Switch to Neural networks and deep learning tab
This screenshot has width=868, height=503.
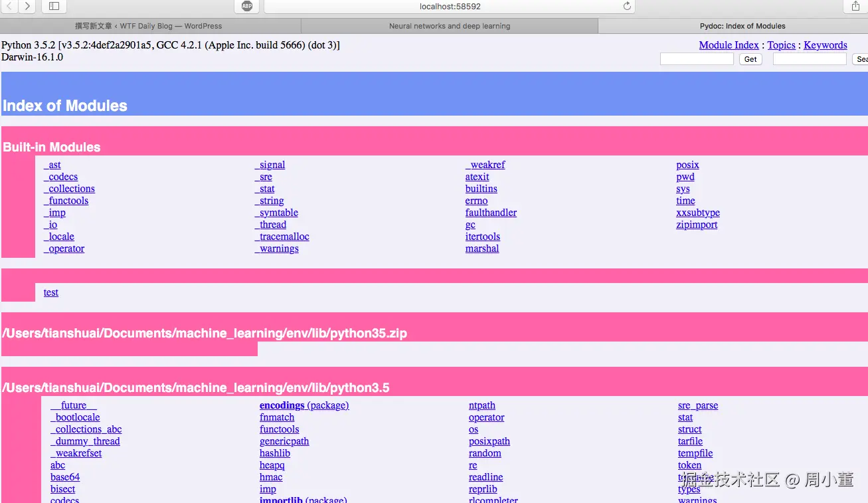click(450, 26)
